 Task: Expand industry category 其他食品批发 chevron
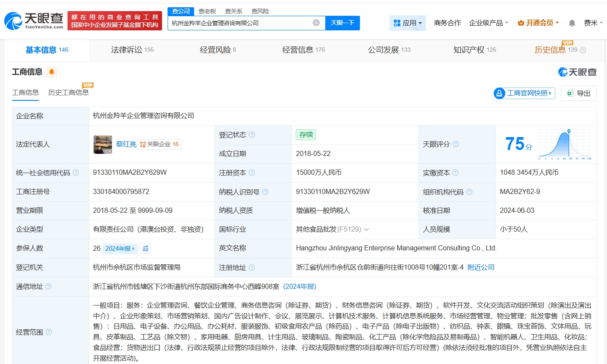(366, 229)
